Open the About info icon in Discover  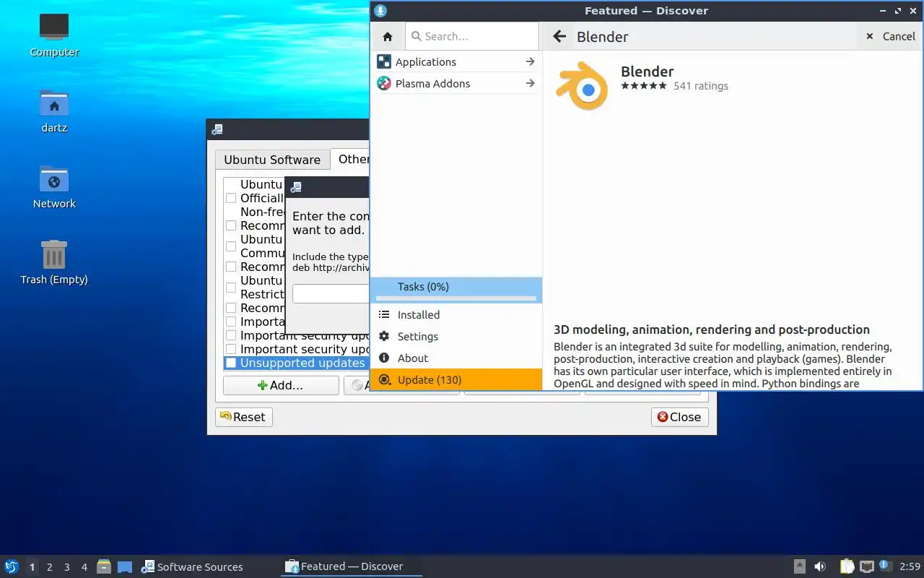(x=384, y=358)
